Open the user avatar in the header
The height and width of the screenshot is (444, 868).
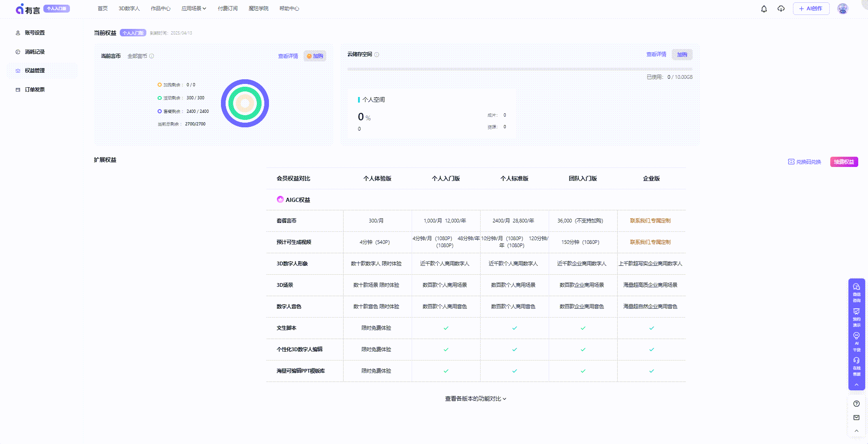[842, 9]
